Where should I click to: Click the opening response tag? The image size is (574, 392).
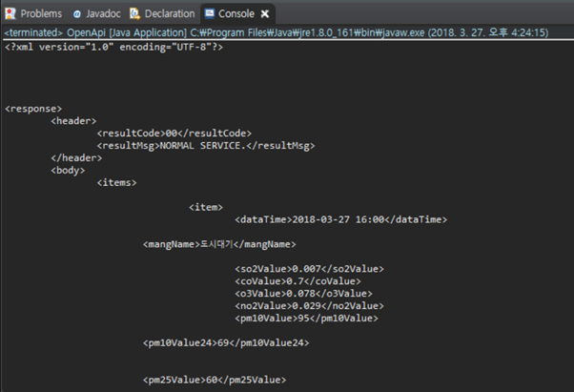tap(33, 109)
